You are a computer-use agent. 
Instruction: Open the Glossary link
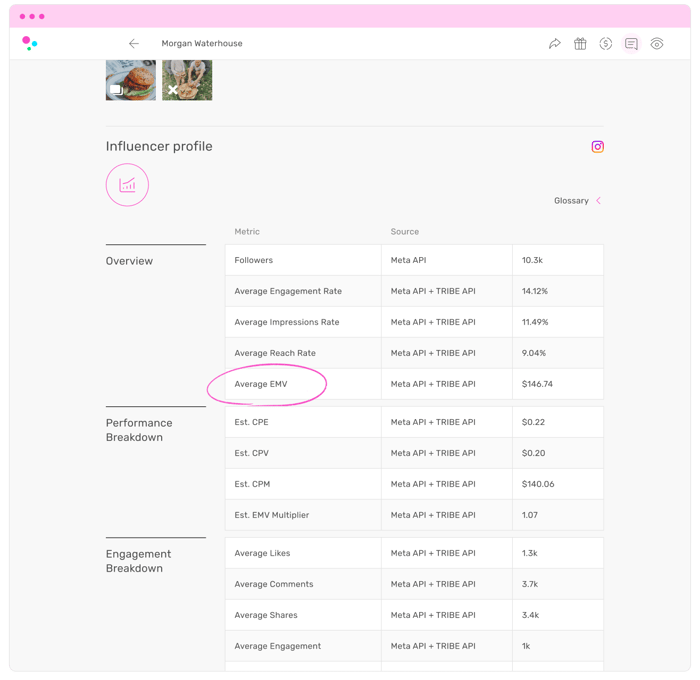pyautogui.click(x=571, y=201)
